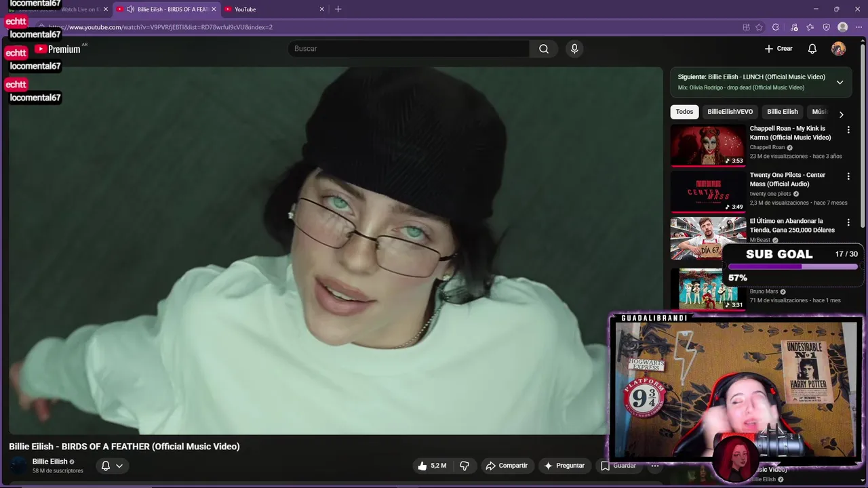Click the YouTube Premium logo

(x=58, y=49)
